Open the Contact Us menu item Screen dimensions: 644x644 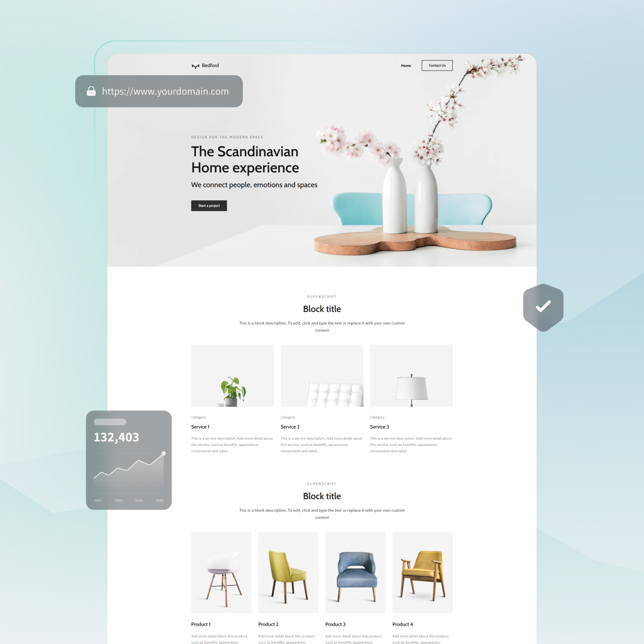[436, 65]
